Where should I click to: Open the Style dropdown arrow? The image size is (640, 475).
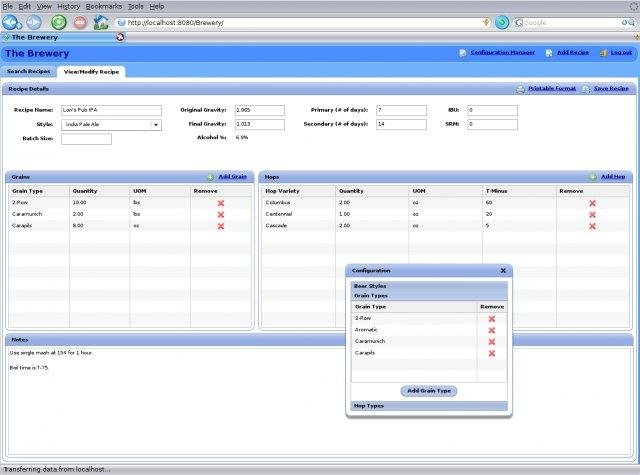coord(156,125)
